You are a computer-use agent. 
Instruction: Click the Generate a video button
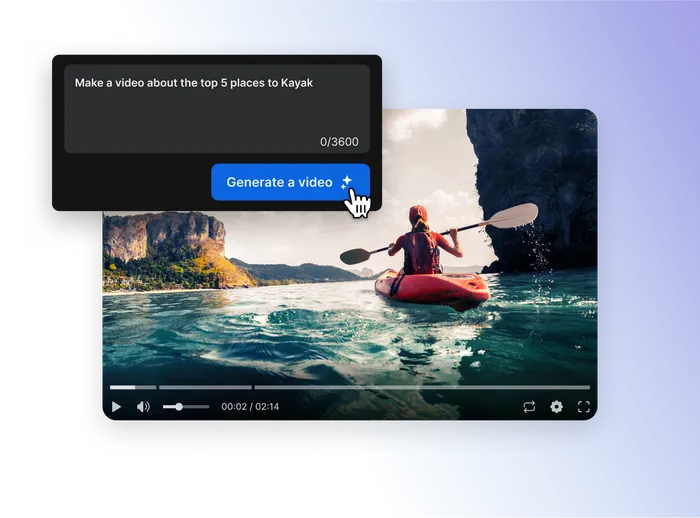pos(290,182)
